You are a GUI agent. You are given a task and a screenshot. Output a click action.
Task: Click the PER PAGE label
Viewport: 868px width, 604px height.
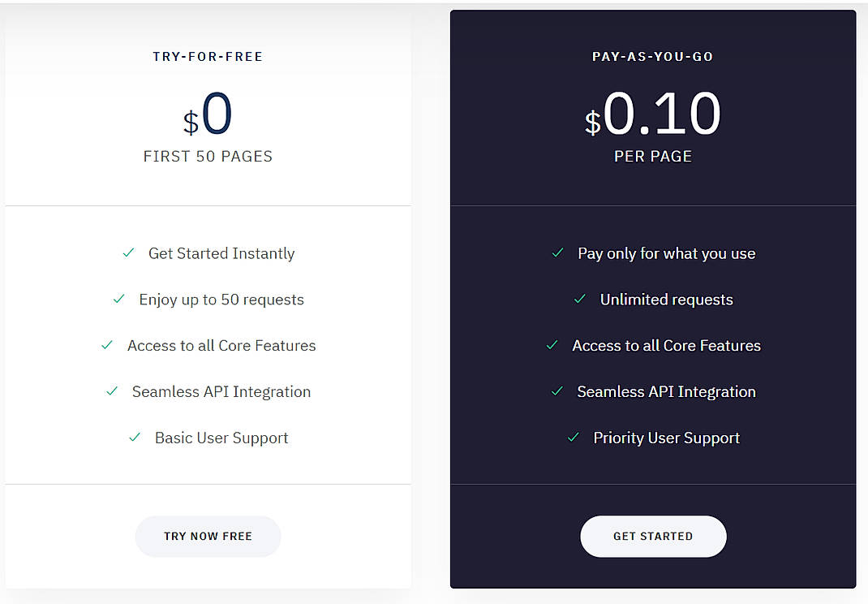(x=652, y=156)
